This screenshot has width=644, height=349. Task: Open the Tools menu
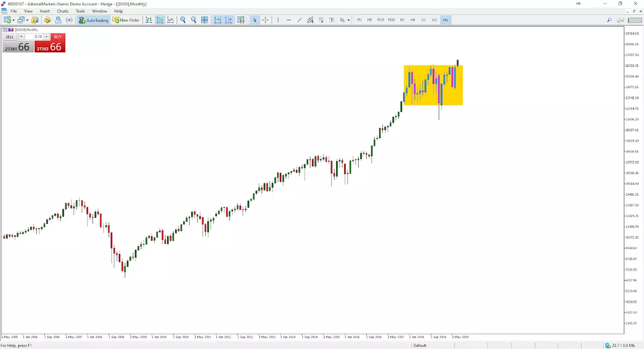[80, 11]
